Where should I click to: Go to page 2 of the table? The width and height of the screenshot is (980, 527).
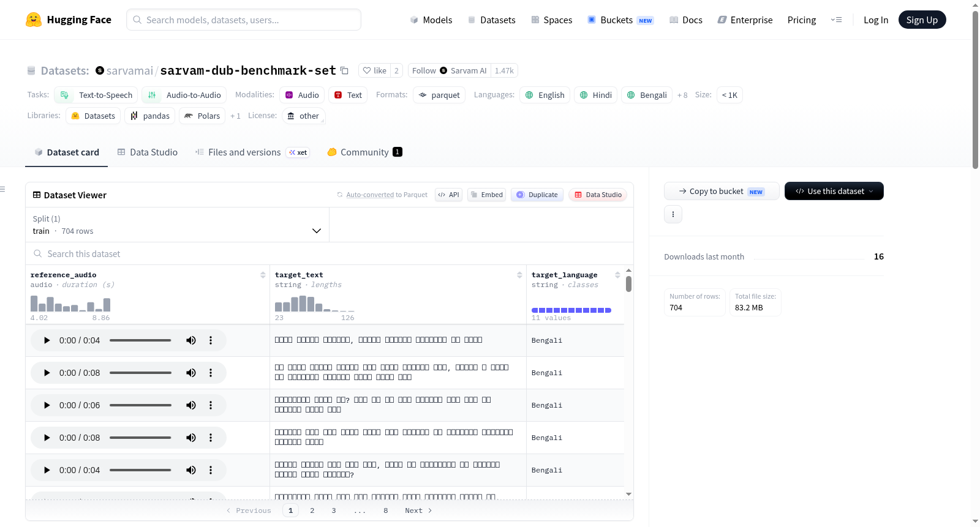pos(312,510)
